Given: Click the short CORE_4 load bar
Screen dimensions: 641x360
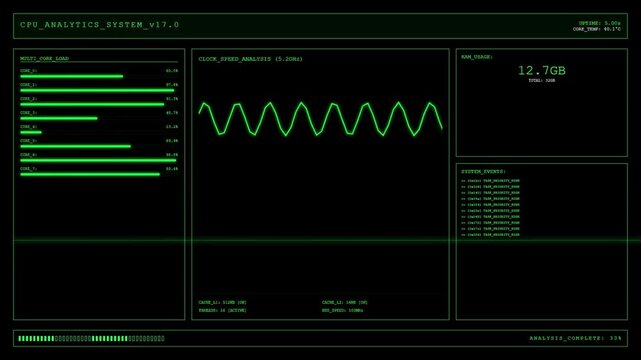Looking at the screenshot, I should click(x=31, y=132).
